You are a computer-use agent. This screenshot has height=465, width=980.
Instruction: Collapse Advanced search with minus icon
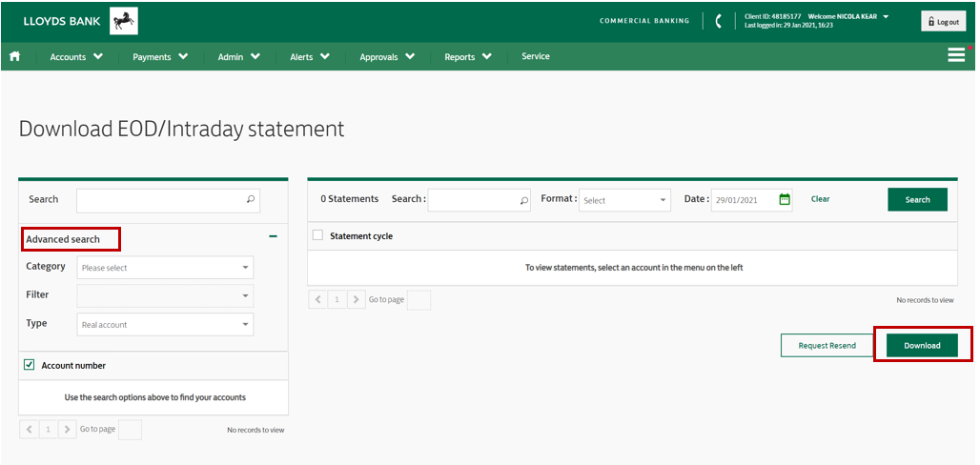tap(273, 236)
